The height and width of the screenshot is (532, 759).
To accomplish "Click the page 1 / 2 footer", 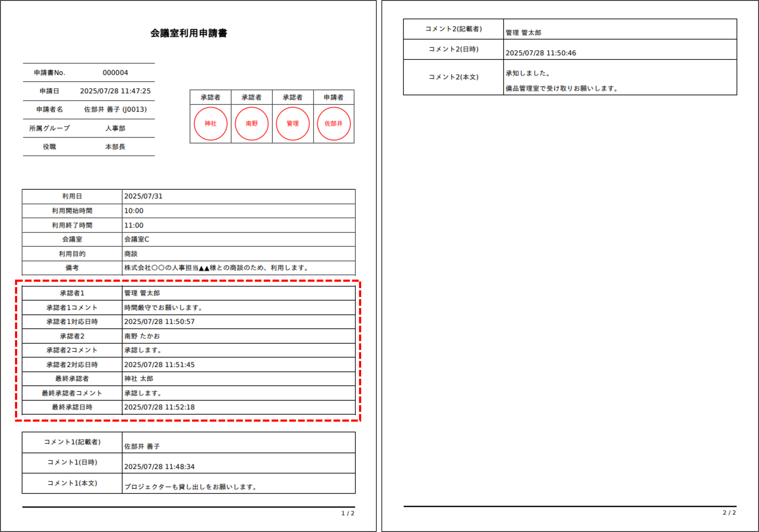I will coord(347,513).
